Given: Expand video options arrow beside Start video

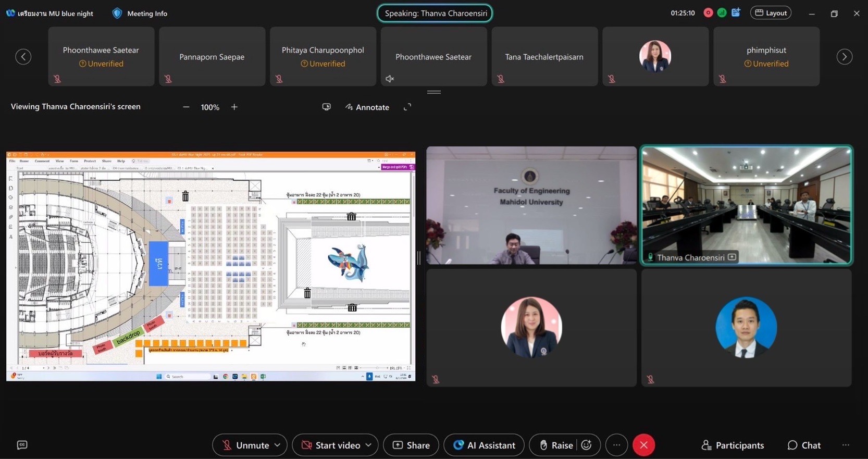Looking at the screenshot, I should click(369, 445).
